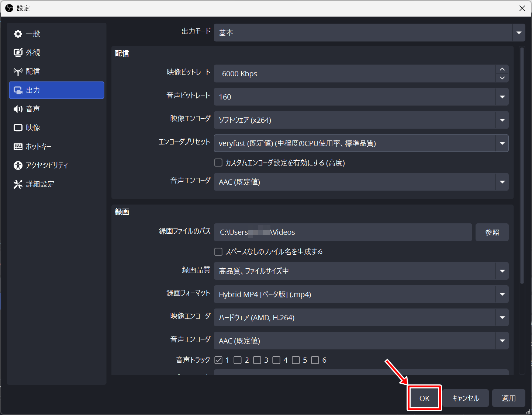Click the vertical scrollbar of settings panel
Viewport: 532px width, 415px height.
click(522, 166)
